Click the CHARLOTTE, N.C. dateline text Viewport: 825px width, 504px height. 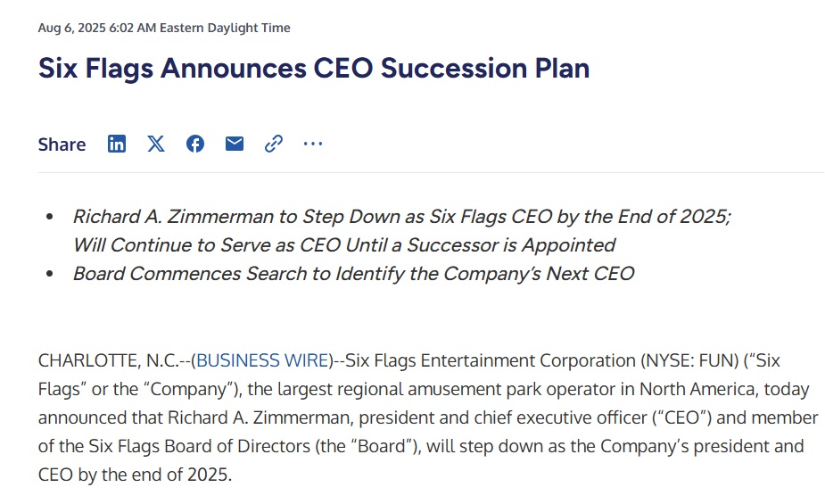(x=108, y=360)
